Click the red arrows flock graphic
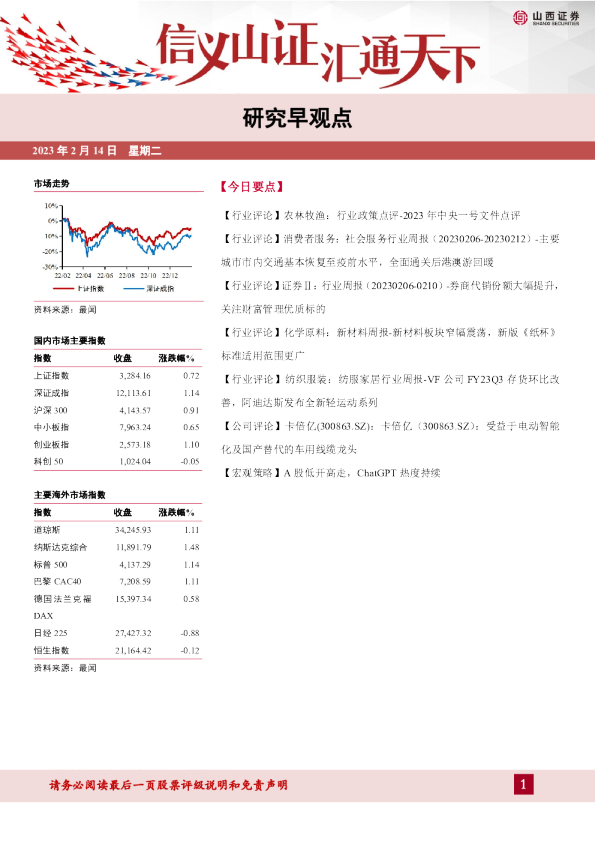 pyautogui.click(x=81, y=54)
